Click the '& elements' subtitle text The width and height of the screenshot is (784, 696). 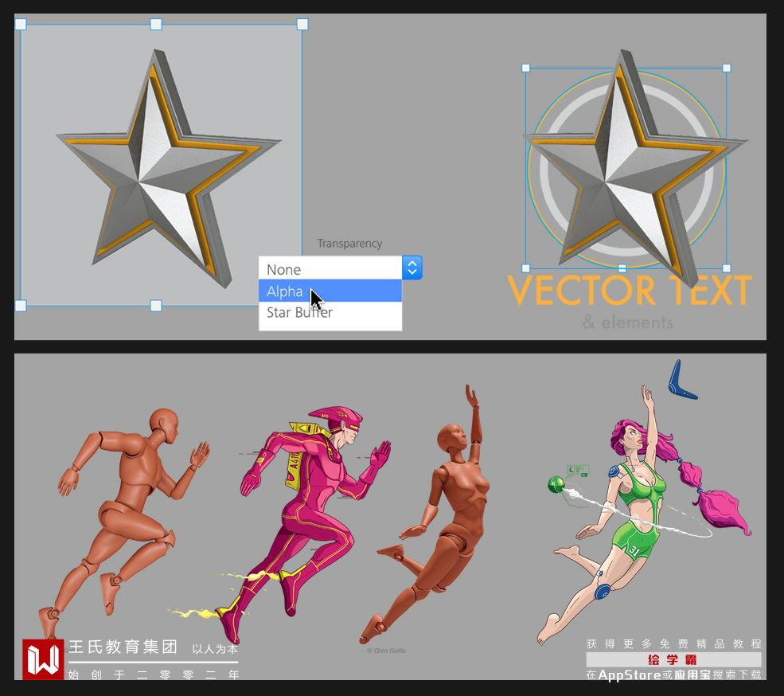point(627,322)
